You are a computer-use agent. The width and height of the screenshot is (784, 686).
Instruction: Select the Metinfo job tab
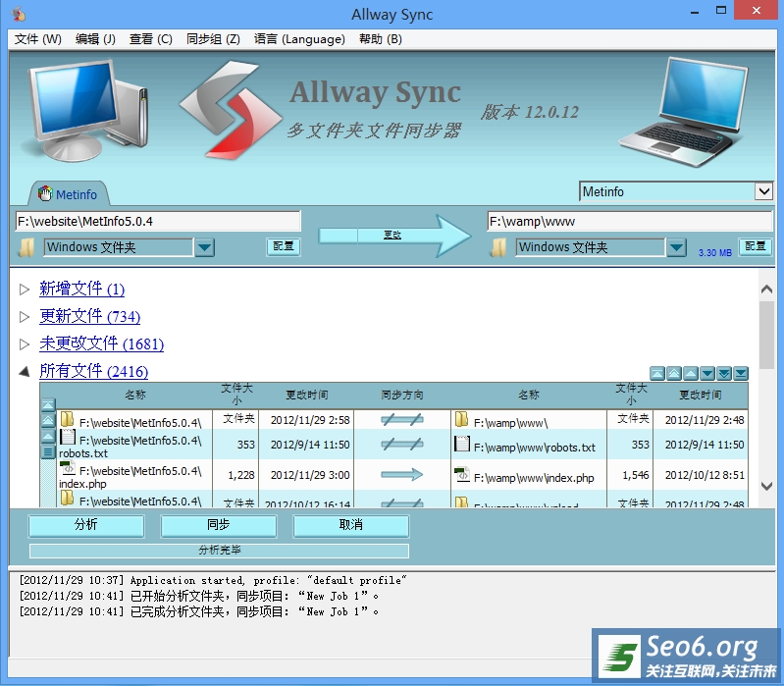(69, 194)
